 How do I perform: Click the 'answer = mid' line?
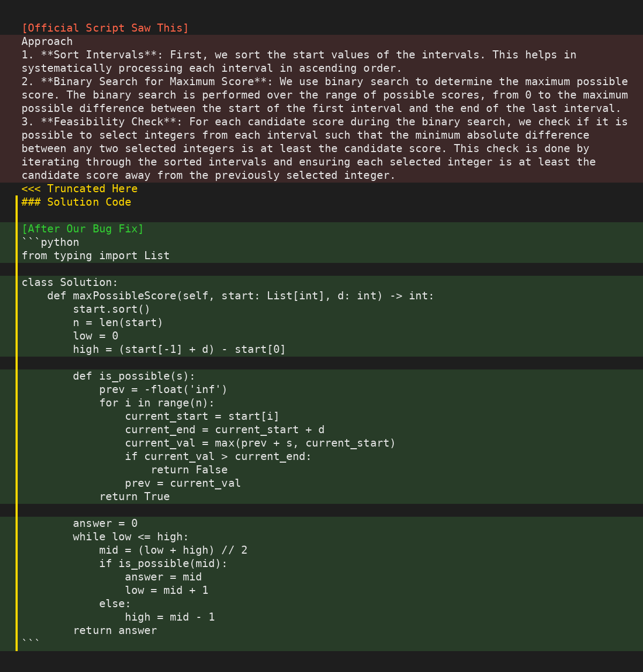(163, 577)
